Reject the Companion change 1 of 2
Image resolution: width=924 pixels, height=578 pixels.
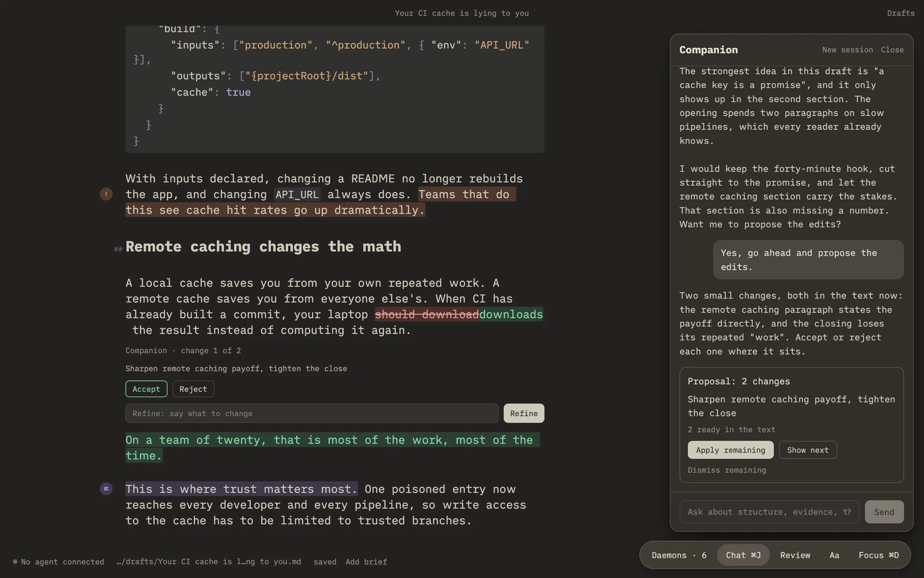(193, 389)
